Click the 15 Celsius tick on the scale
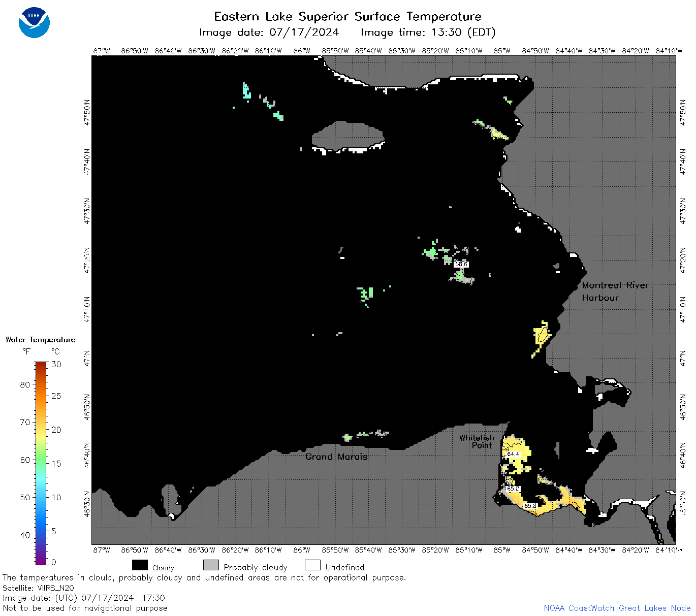 56,463
